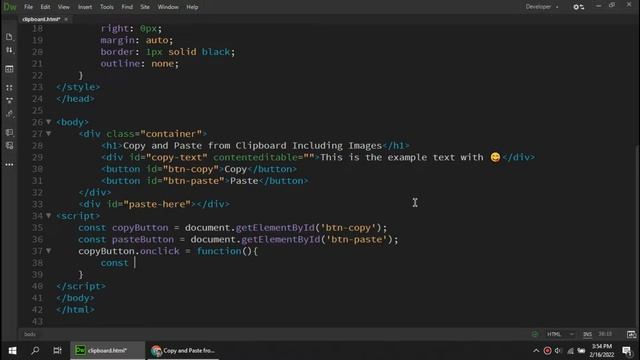Open Windows Start menu
Viewport: 640px width, 360px height.
12,351
